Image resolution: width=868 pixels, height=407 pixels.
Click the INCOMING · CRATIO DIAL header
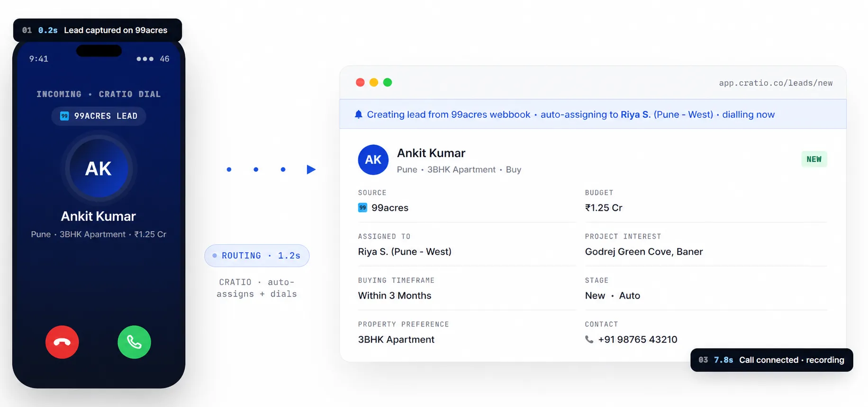99,94
